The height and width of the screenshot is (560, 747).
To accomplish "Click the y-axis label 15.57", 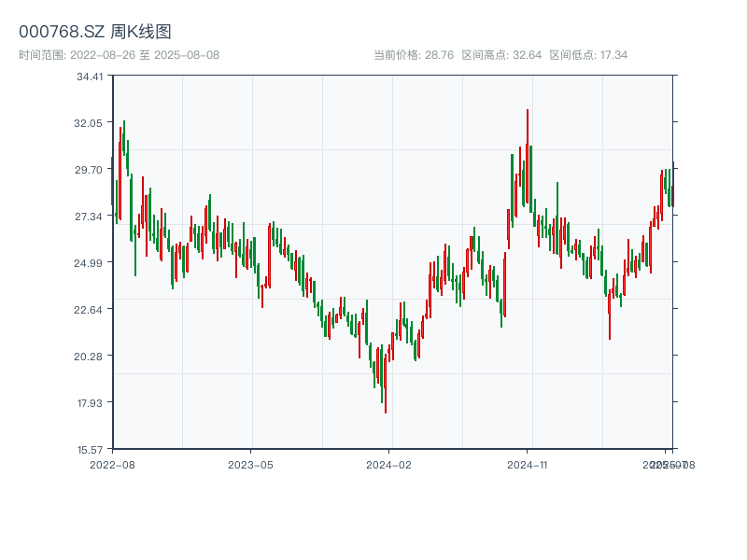I will pyautogui.click(x=90, y=450).
